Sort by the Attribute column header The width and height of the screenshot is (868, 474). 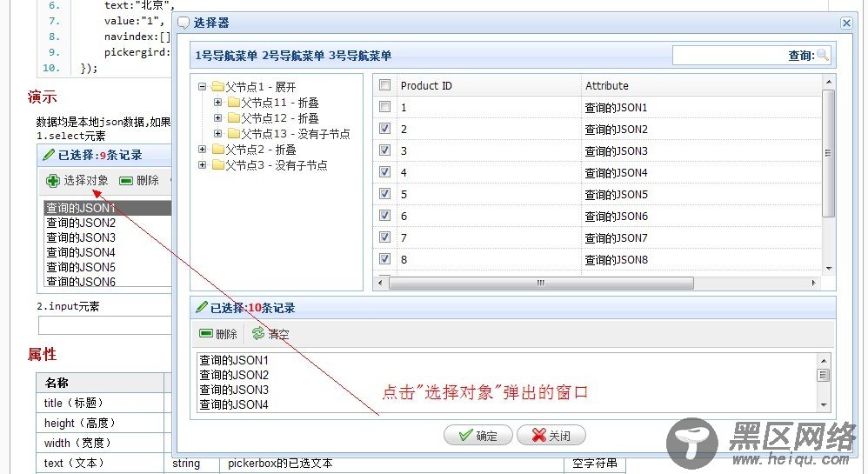point(607,86)
